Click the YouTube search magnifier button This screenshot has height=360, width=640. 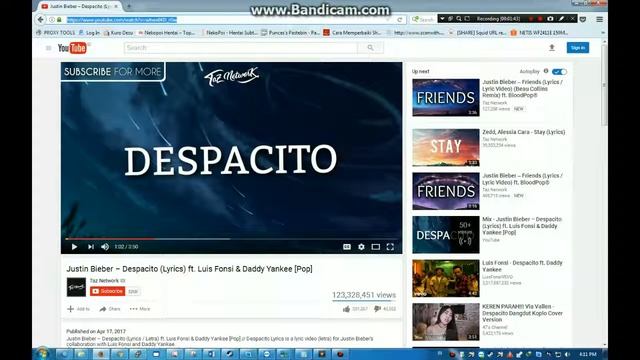[370, 48]
